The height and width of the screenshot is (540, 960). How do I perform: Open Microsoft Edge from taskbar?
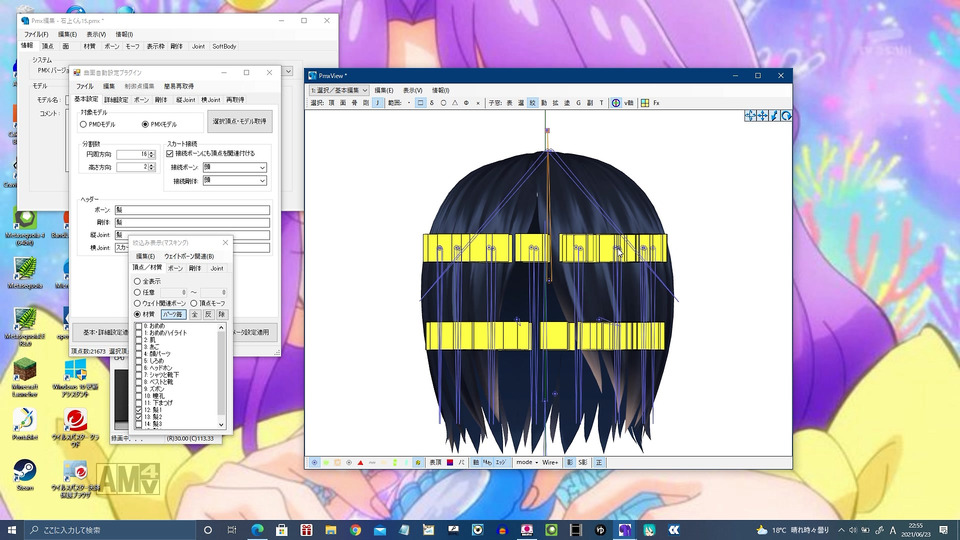[257, 530]
